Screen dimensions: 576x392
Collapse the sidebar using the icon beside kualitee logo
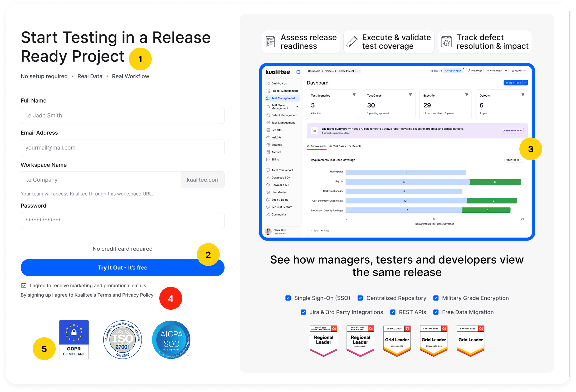298,72
